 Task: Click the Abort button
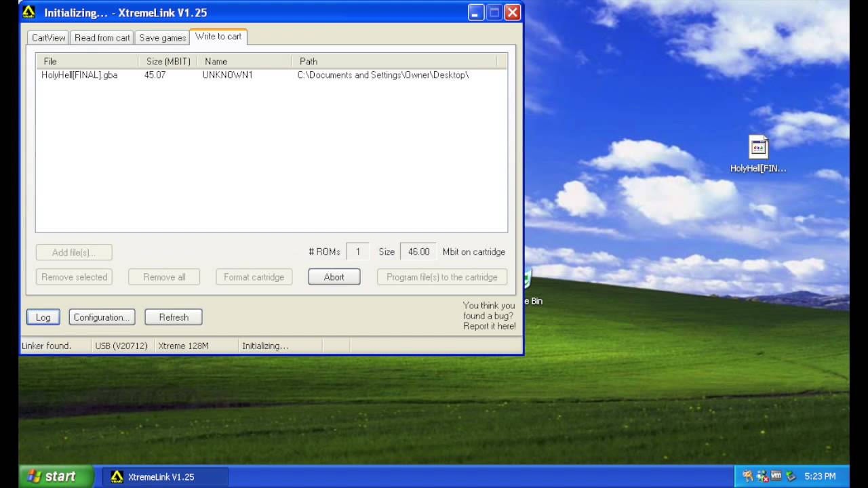point(334,277)
